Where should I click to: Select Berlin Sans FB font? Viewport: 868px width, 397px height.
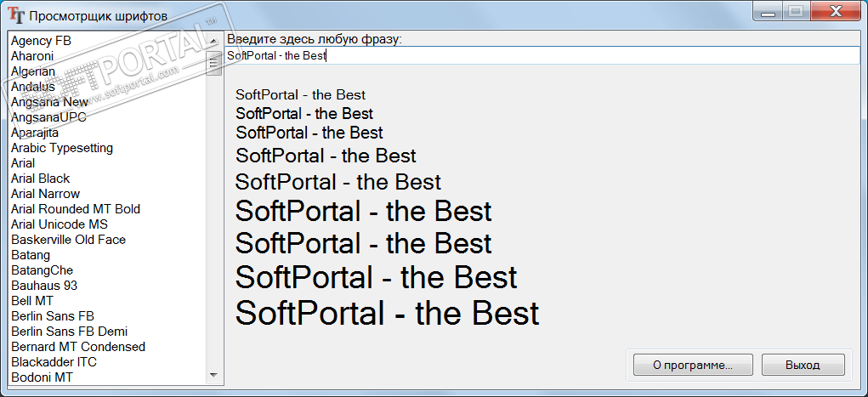click(x=53, y=316)
